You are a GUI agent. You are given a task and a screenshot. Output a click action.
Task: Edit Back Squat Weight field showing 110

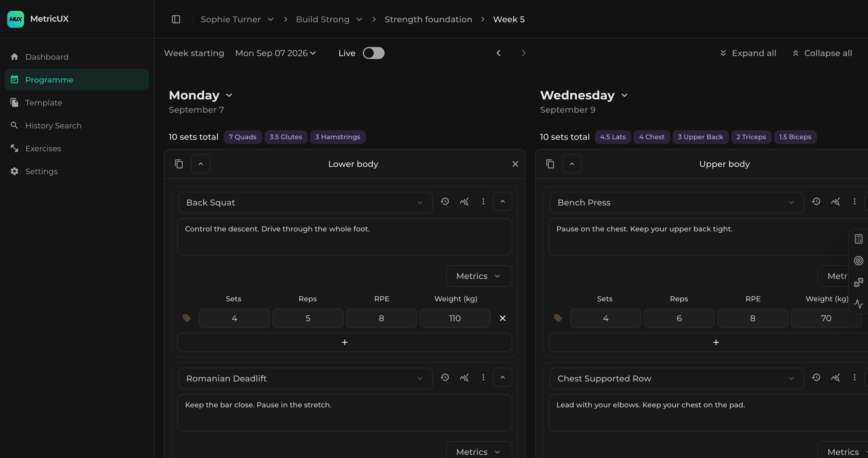tap(455, 318)
